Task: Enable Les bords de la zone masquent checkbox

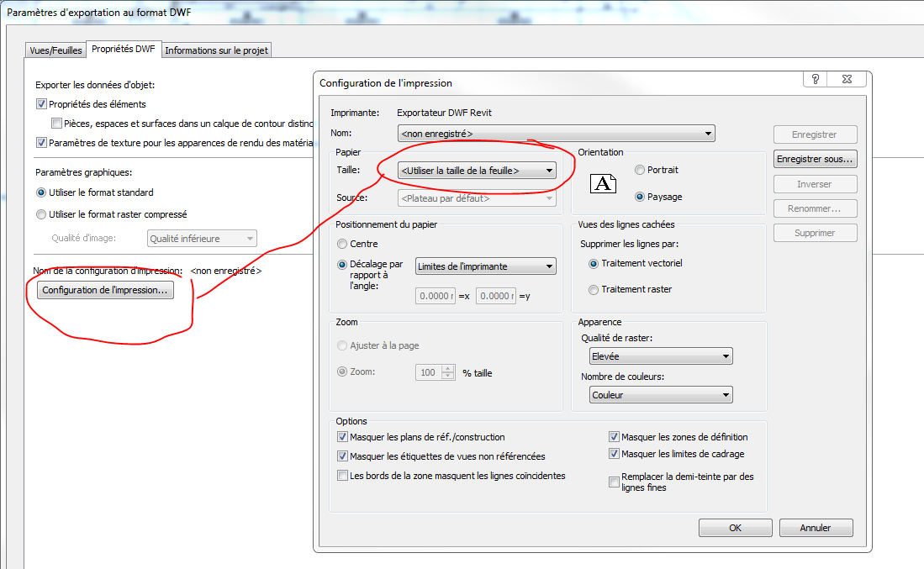Action: (342, 476)
